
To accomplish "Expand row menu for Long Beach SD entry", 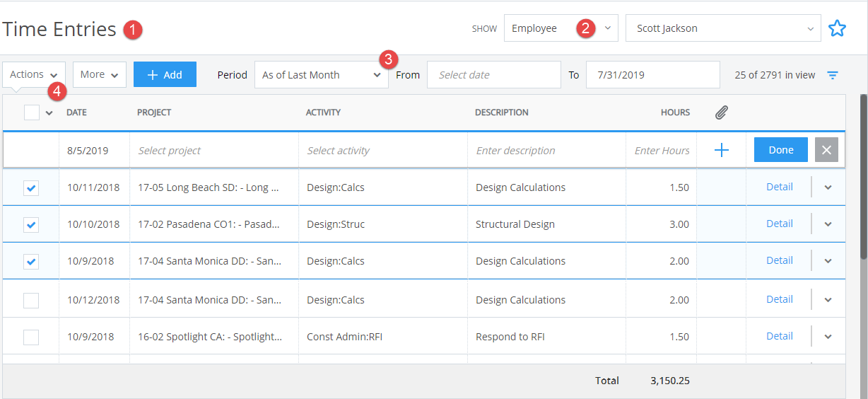I will click(x=828, y=187).
